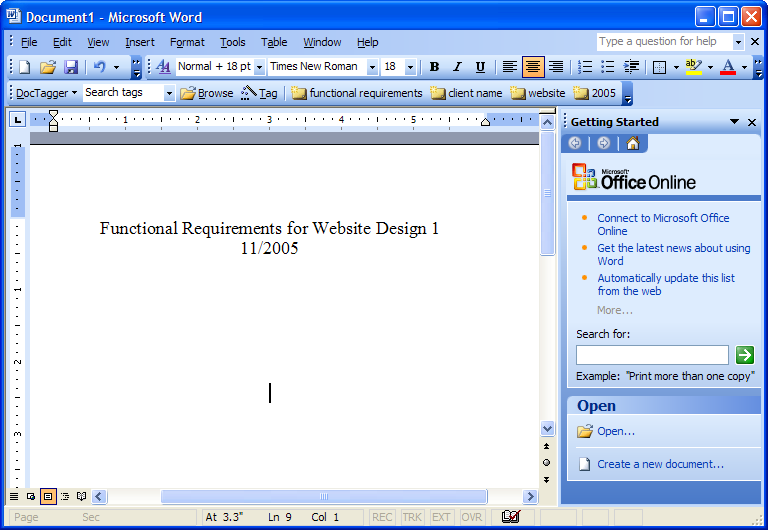
Task: Click the spelling status book icon
Action: click(511, 517)
